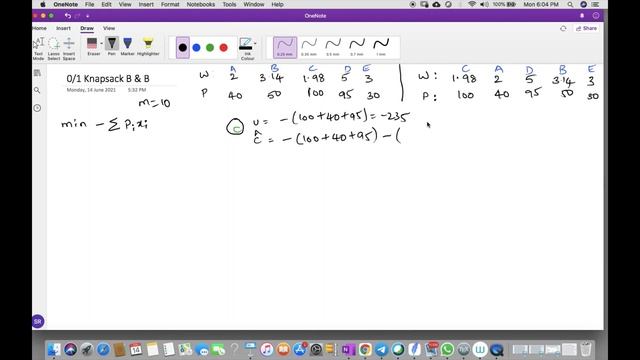Choose the Insert Space tool
The width and height of the screenshot is (640, 360).
[69, 48]
